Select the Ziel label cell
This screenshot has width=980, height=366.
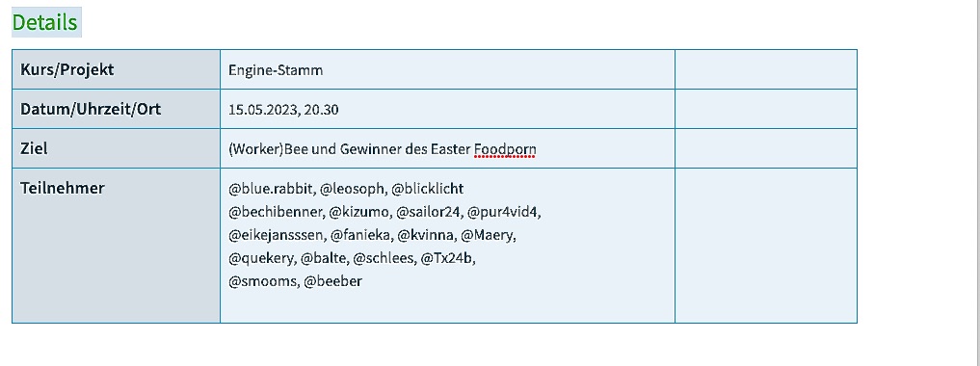click(117, 148)
